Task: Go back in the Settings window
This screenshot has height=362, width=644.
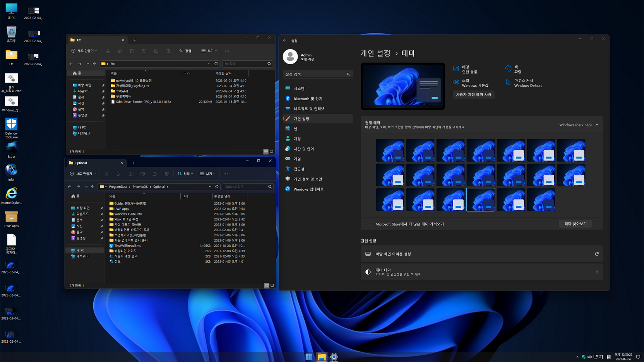Action: click(x=285, y=41)
